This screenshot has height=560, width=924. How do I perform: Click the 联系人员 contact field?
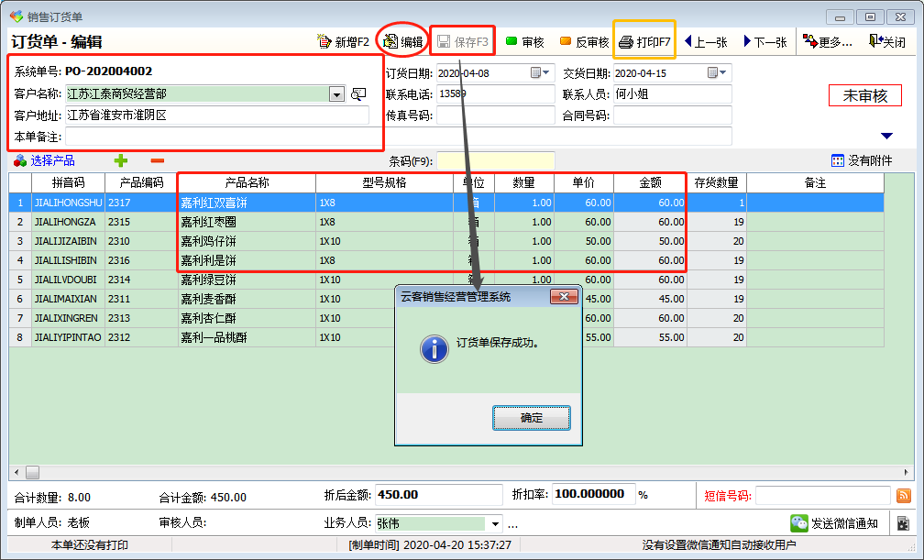(x=673, y=94)
